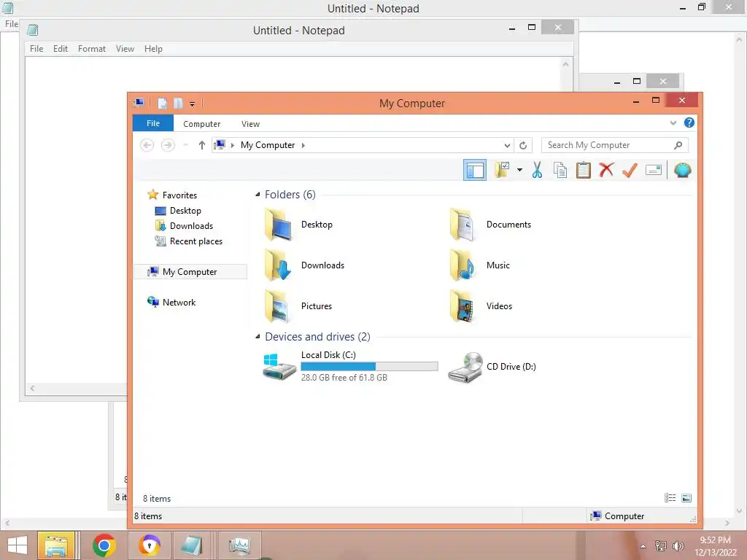Click the quick access Properties icon

[163, 103]
